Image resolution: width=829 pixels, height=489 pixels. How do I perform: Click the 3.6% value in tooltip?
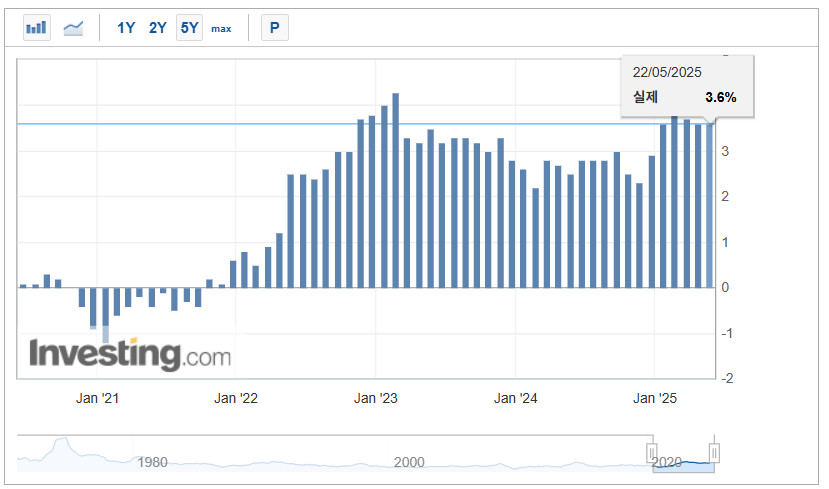click(x=721, y=97)
